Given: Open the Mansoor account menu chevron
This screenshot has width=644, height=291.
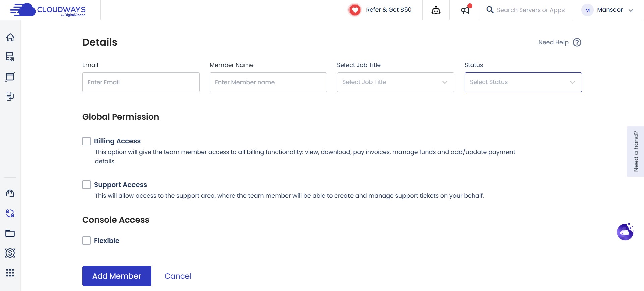Looking at the screenshot, I should (631, 10).
